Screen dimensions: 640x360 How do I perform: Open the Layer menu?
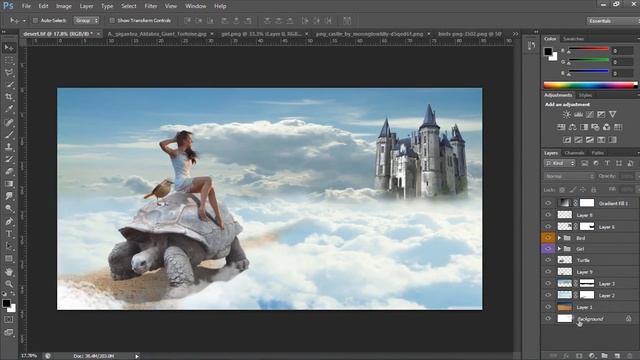point(86,6)
